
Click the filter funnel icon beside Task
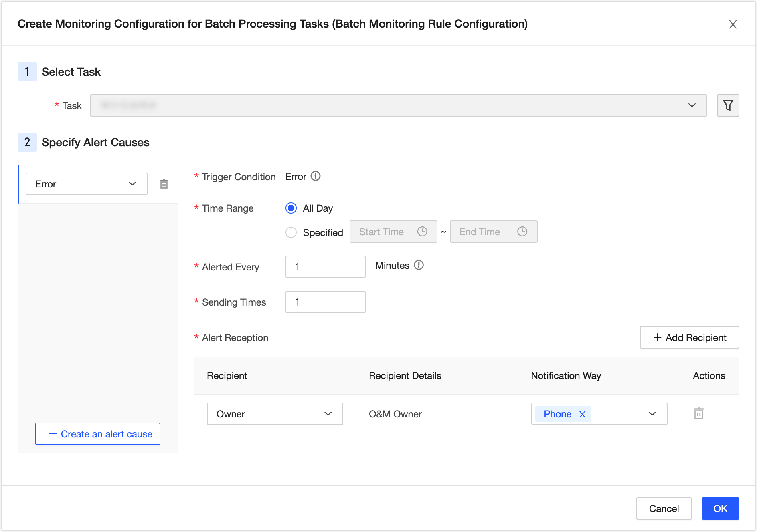(728, 105)
